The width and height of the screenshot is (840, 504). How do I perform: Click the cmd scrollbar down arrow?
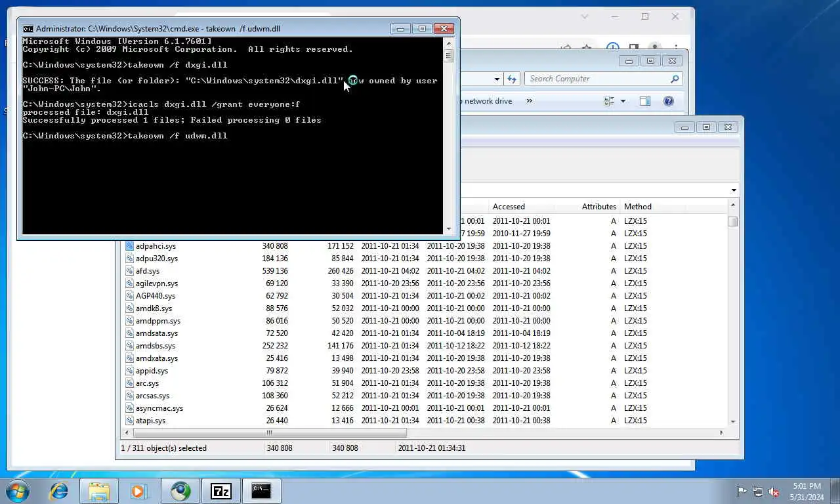(449, 229)
